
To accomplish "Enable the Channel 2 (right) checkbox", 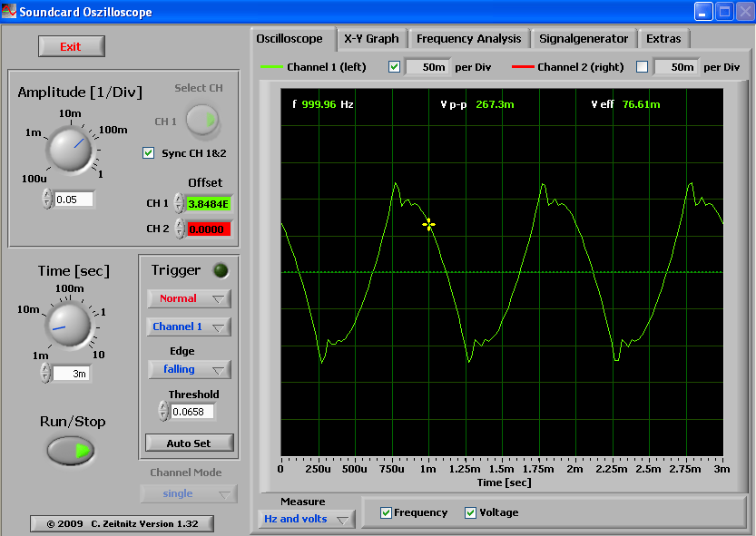I will pyautogui.click(x=643, y=67).
